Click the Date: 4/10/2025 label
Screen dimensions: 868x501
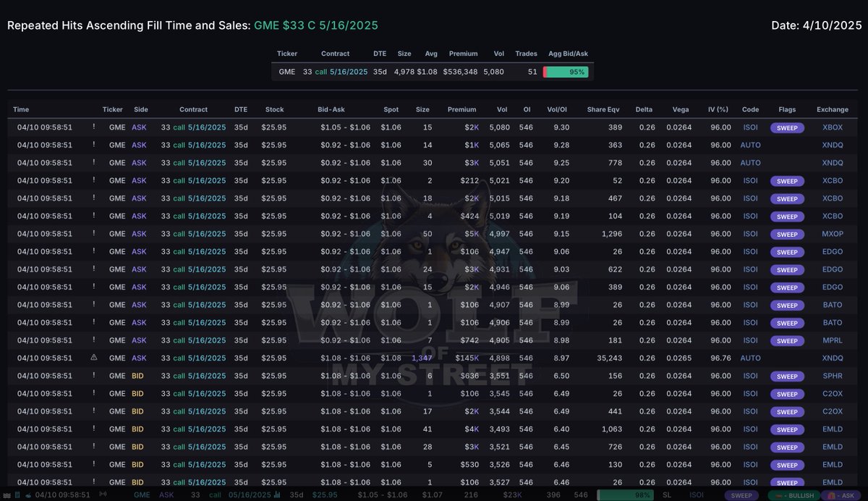pyautogui.click(x=816, y=25)
